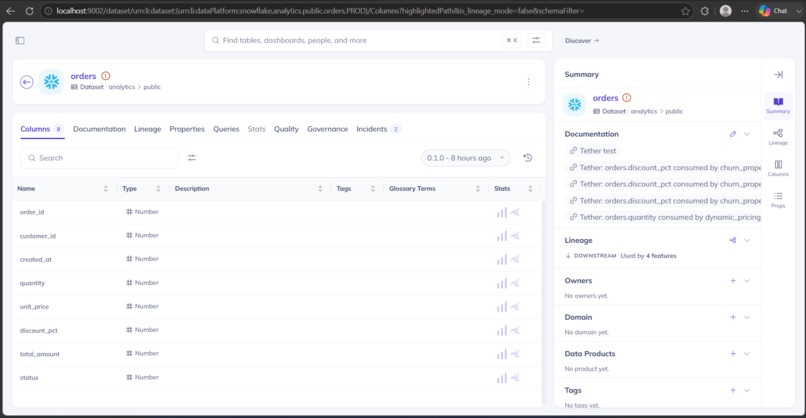Open the Discover link

pyautogui.click(x=582, y=41)
